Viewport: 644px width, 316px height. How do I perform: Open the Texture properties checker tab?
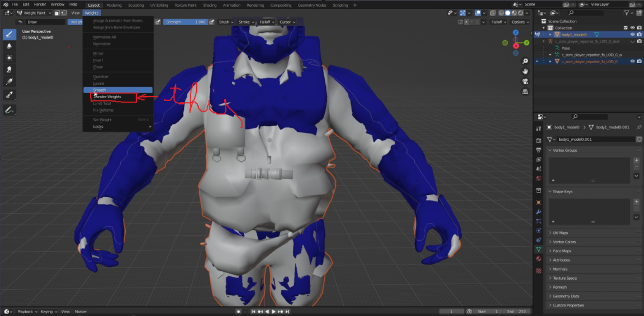coord(539,270)
